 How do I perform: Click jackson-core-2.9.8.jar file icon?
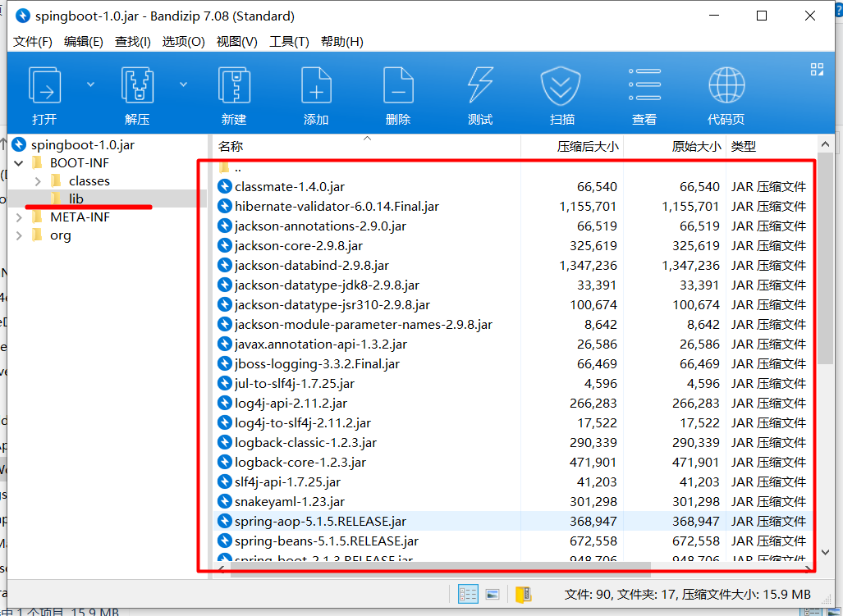(x=224, y=245)
